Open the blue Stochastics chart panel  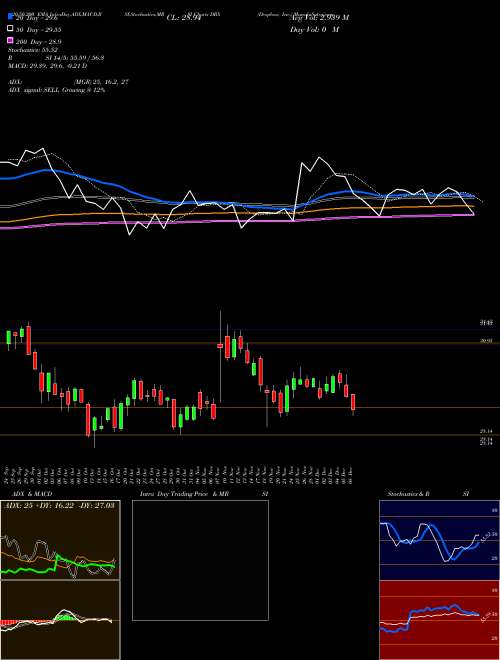pyautogui.click(x=439, y=540)
